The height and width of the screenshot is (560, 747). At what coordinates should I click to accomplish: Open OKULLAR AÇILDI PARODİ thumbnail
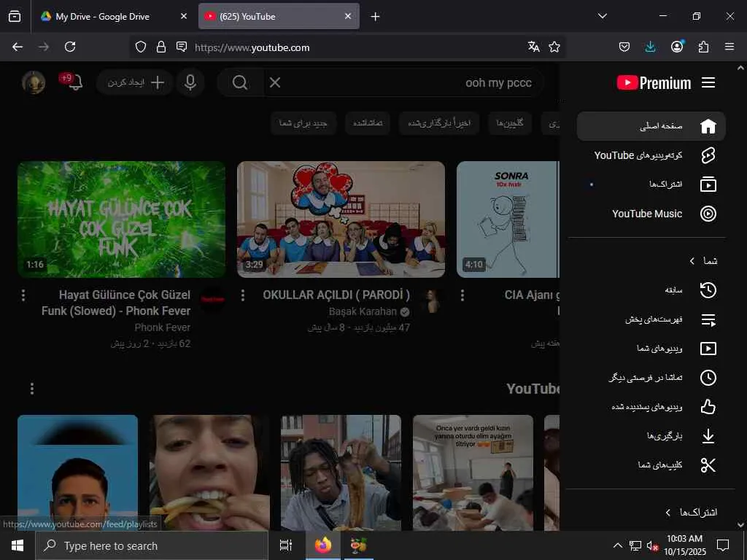tap(341, 219)
